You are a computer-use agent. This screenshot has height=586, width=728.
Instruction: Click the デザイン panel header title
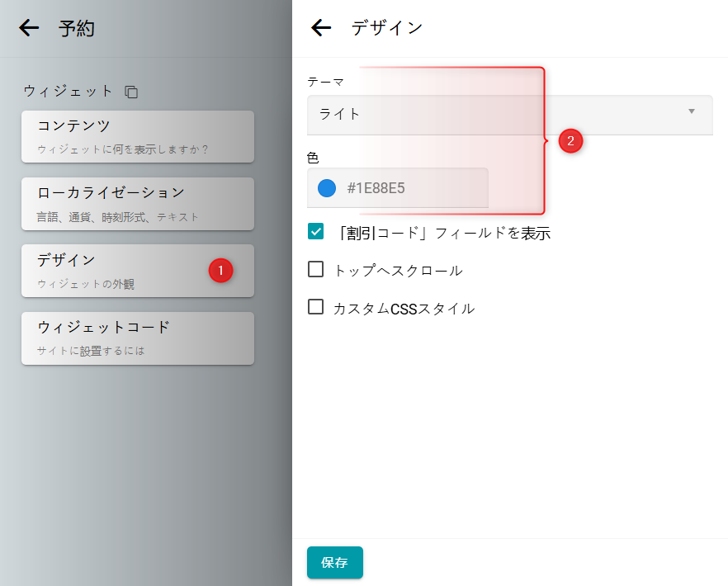[x=387, y=28]
